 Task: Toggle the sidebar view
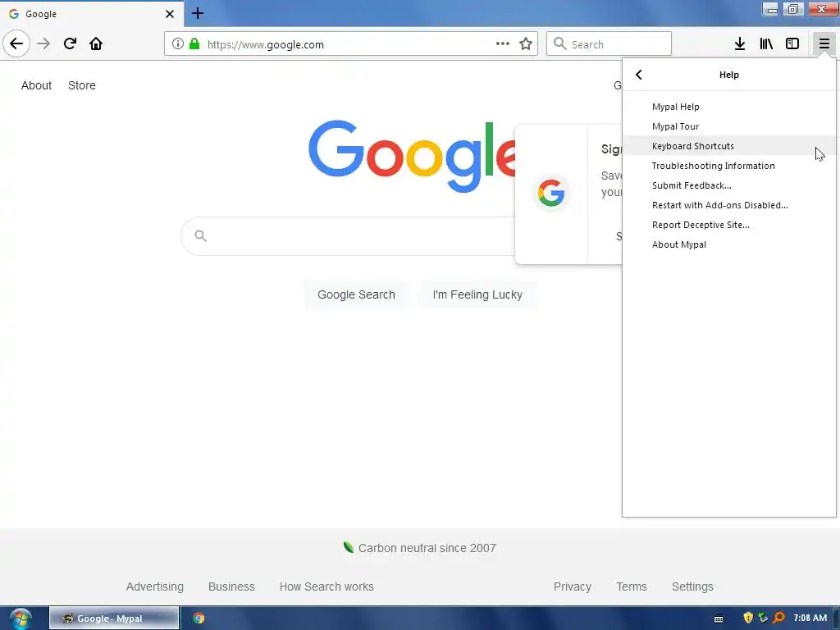coord(792,44)
